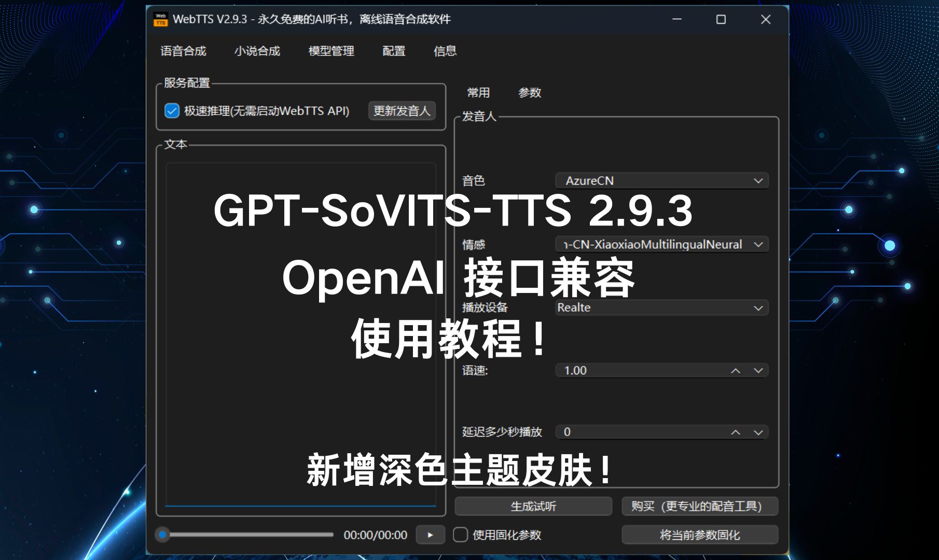Maximize the WebTTS window
This screenshot has height=560, width=939.
tap(721, 19)
